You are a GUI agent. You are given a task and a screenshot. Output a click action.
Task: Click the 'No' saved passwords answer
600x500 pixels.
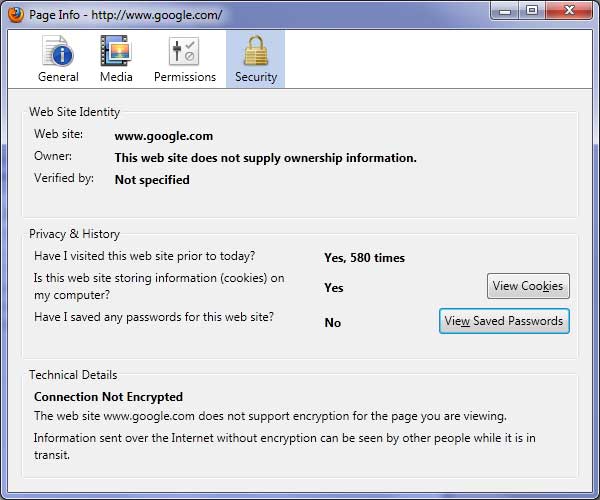click(333, 323)
